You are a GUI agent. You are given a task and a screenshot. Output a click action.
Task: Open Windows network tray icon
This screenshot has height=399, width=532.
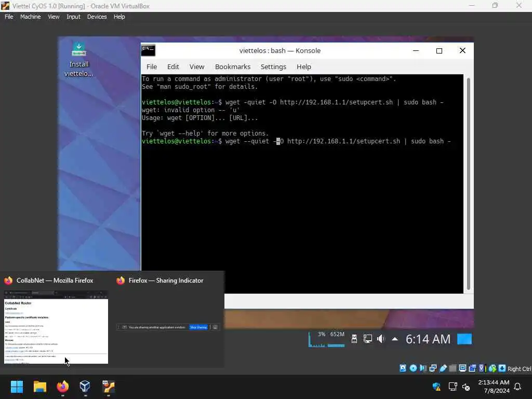click(453, 387)
